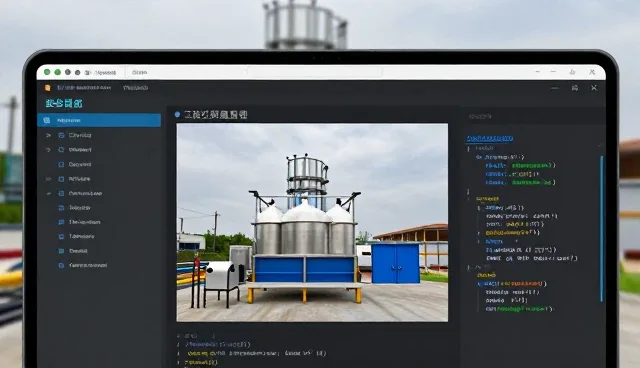Click the blue dot beside the center panel heading
Viewport: 640px width, 368px height.
coord(177,115)
